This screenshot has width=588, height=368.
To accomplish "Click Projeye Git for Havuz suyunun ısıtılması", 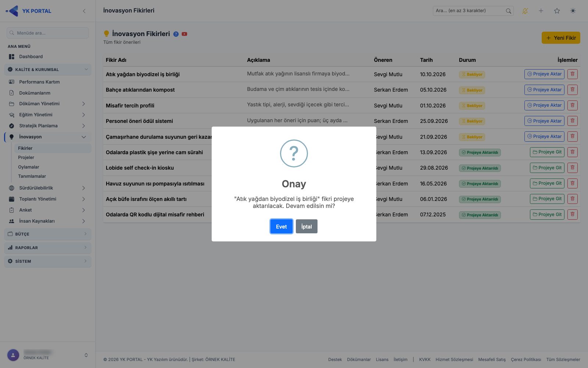I will pos(547,183).
